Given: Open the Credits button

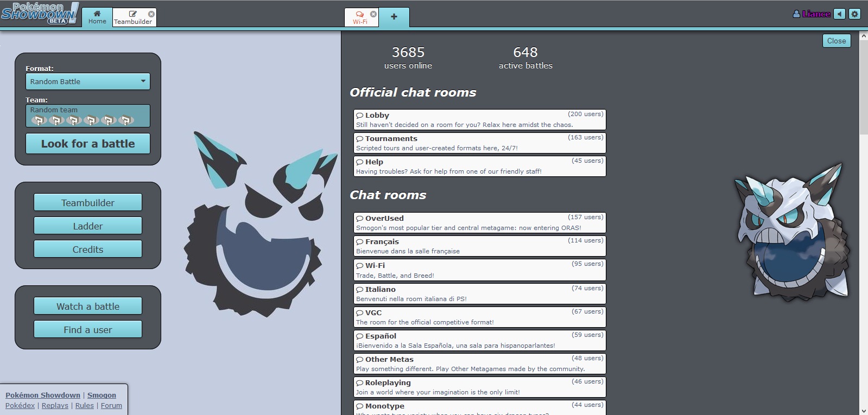Looking at the screenshot, I should pos(88,249).
